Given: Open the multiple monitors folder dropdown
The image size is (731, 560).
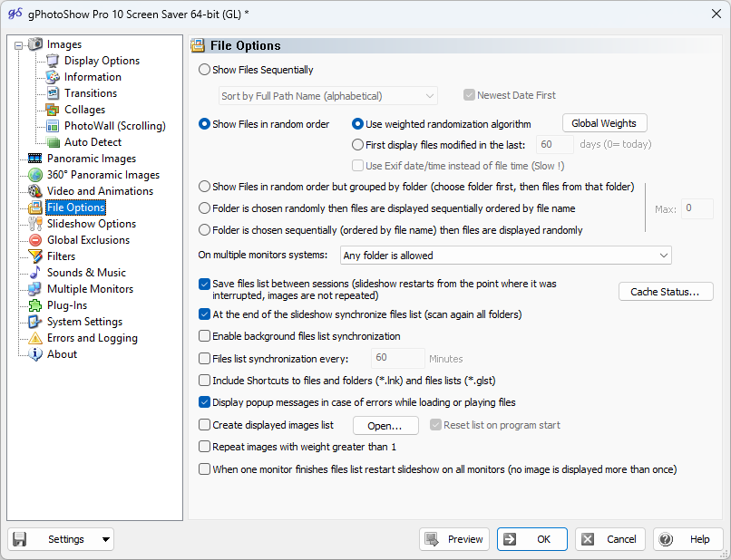Looking at the screenshot, I should pos(505,256).
